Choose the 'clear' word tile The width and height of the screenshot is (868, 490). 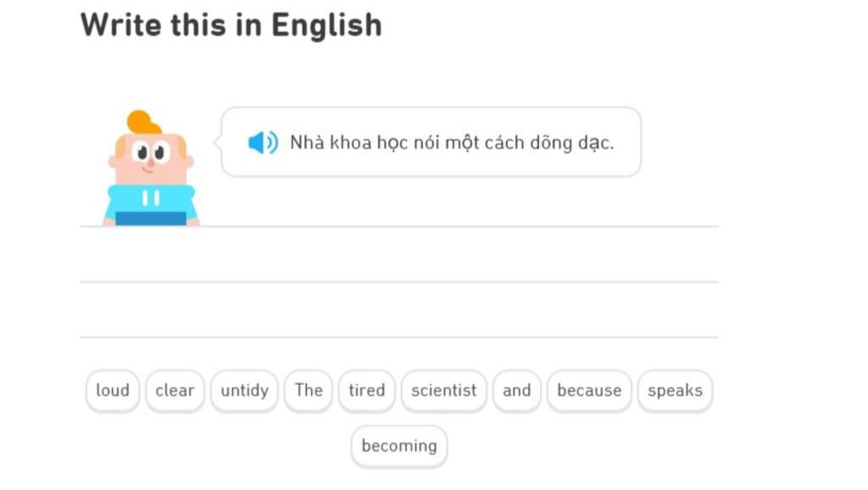coord(175,391)
